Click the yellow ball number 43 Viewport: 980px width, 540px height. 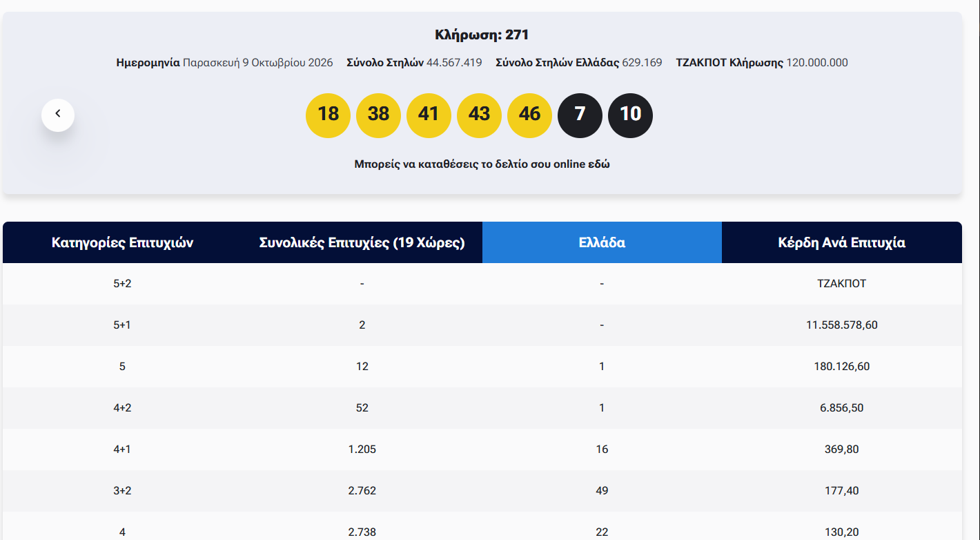pyautogui.click(x=479, y=115)
